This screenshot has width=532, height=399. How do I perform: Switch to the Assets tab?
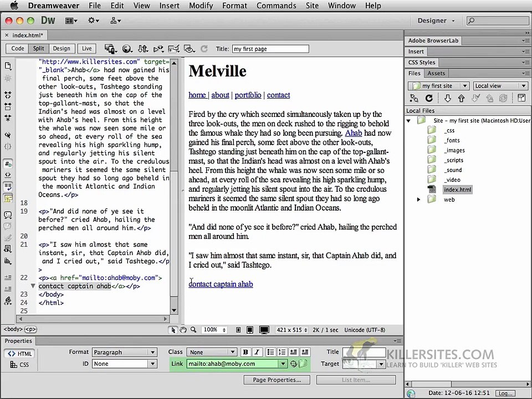pyautogui.click(x=436, y=73)
